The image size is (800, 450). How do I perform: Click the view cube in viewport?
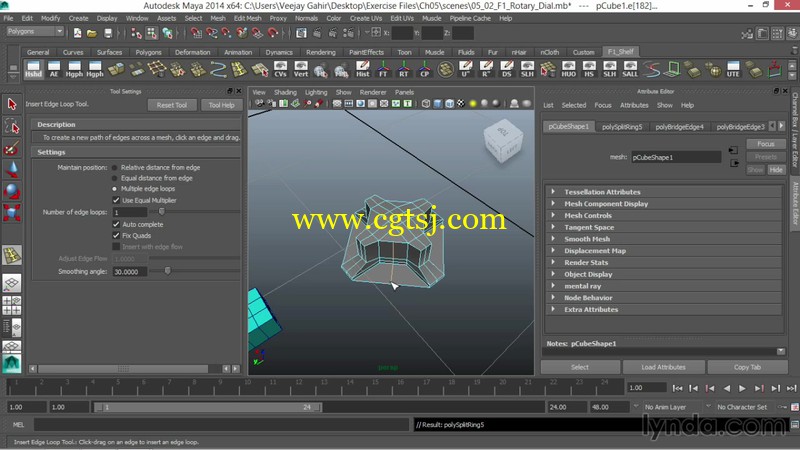tap(503, 140)
